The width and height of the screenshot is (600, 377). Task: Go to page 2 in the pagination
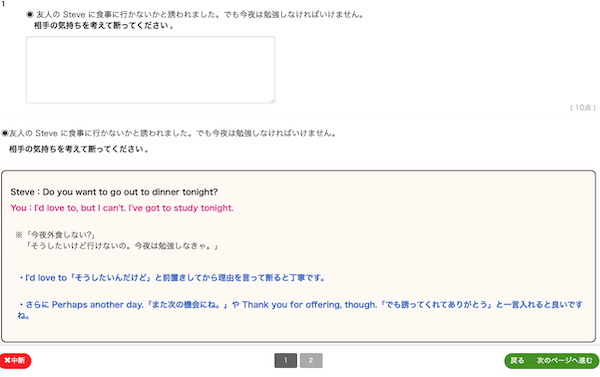311,360
